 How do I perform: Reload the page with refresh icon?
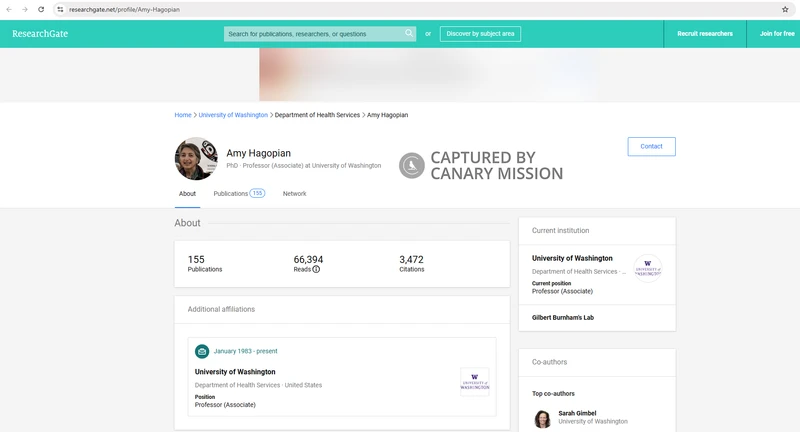[41, 9]
